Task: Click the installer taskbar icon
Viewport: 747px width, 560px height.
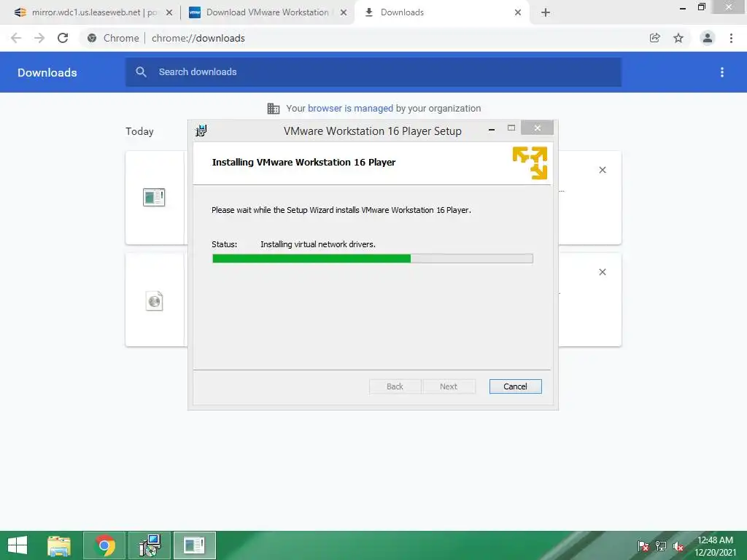Action: click(150, 545)
